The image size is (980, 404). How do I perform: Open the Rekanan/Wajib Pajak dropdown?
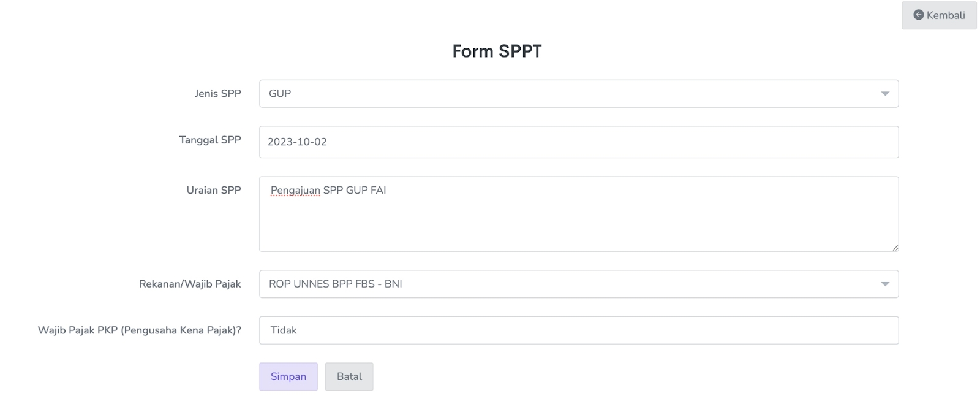click(x=578, y=284)
